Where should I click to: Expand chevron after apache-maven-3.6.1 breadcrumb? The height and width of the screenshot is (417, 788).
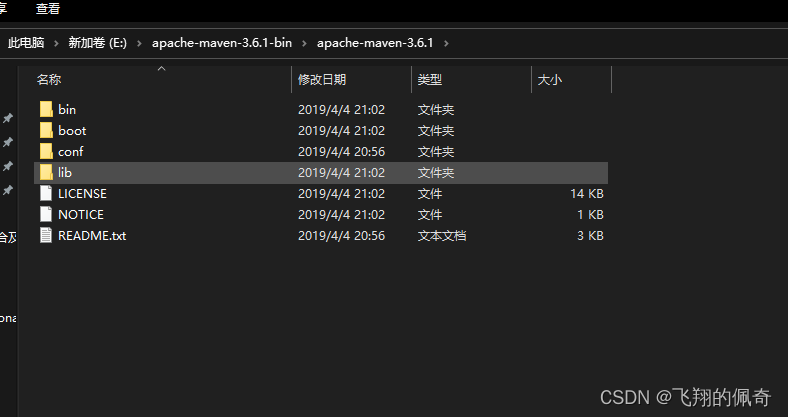point(446,43)
